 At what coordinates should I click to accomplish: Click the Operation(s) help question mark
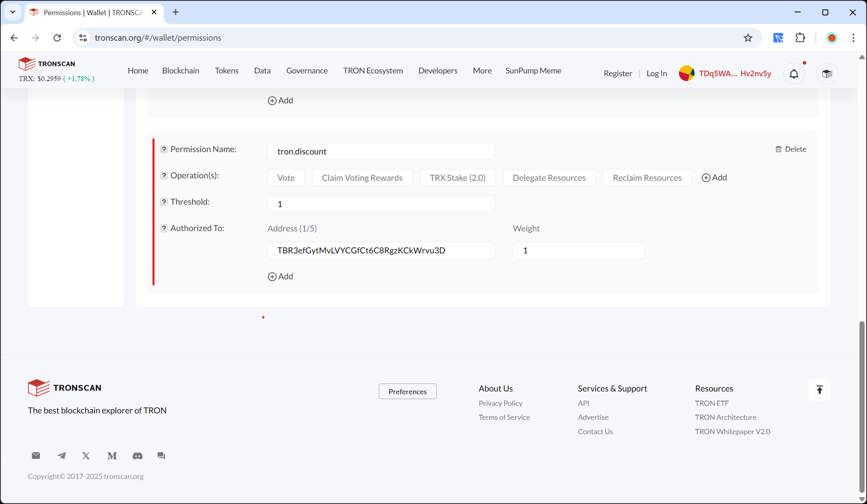[164, 176]
